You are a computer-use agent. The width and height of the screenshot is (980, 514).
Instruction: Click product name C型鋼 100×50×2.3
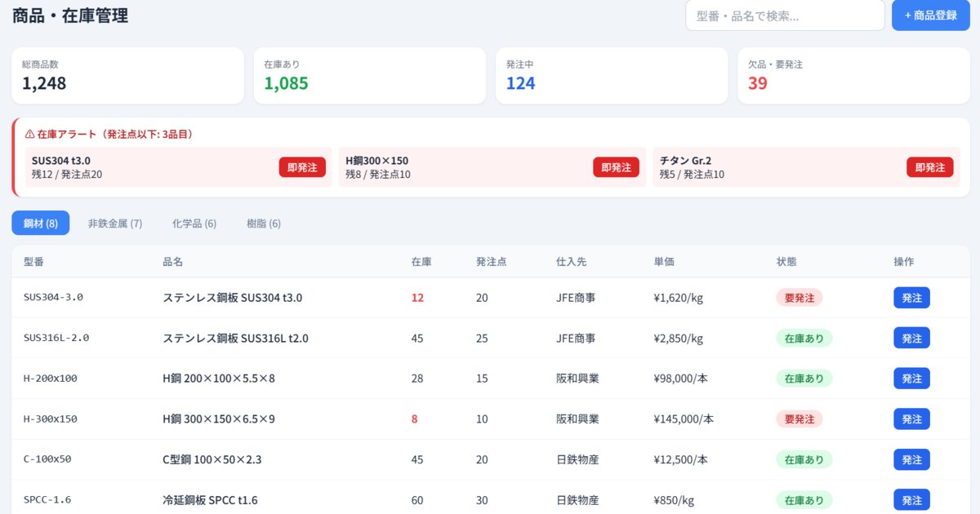click(212, 459)
